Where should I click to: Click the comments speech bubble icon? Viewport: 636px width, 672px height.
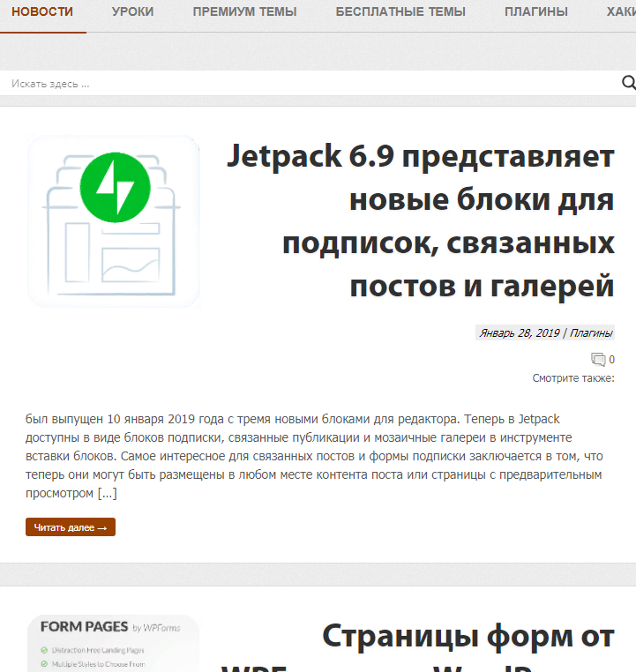[598, 359]
